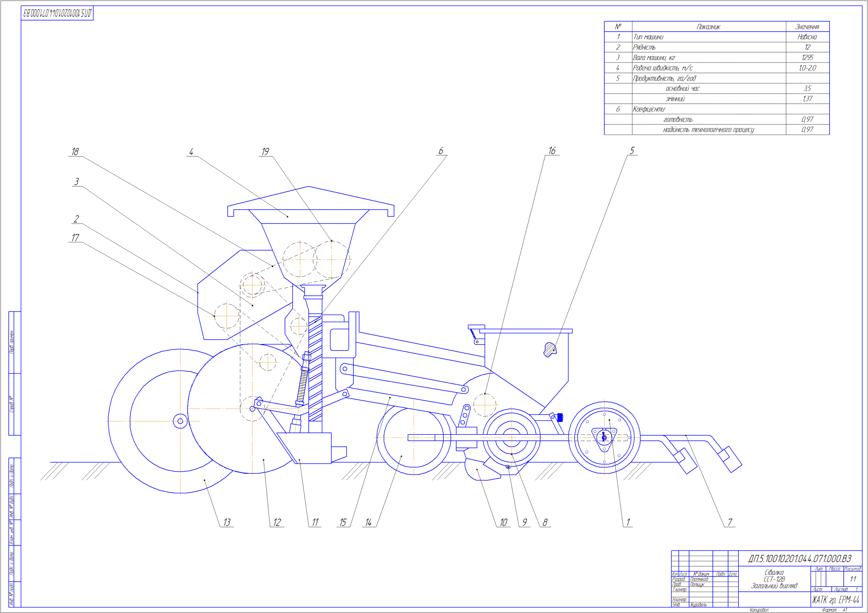Click the 'ЖАТК гр. ЕРМ-44' text
The image size is (868, 613).
[x=835, y=600]
